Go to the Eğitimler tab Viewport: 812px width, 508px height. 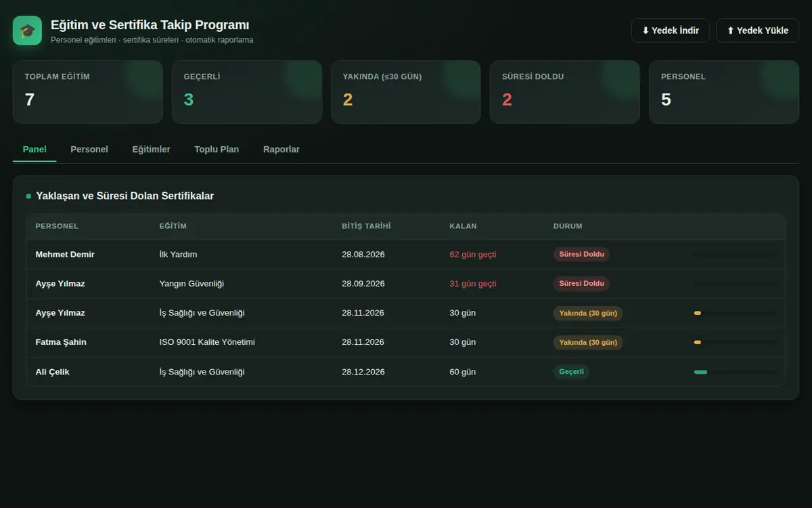pyautogui.click(x=151, y=149)
